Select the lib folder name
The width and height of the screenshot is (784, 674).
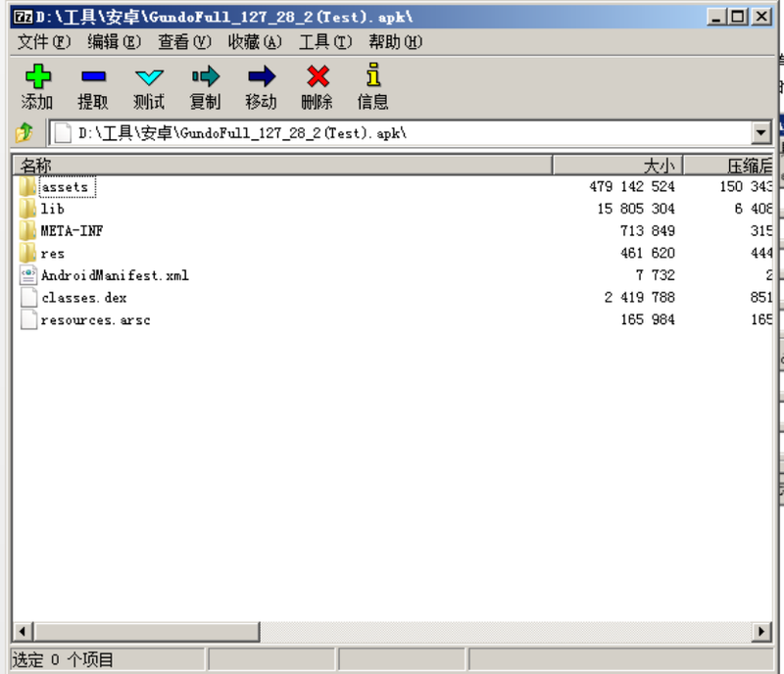[x=53, y=209]
